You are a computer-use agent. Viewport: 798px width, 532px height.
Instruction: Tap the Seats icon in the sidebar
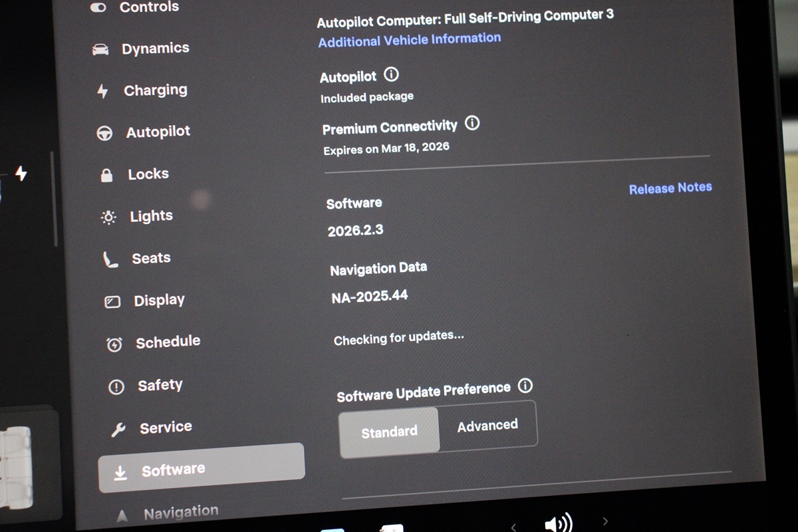(x=110, y=259)
